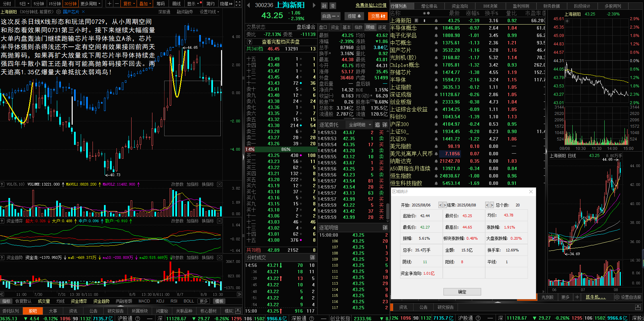The height and width of the screenshot is (321, 644).
Task: Click the fullscreen expand chart icon
Action: point(238,4)
